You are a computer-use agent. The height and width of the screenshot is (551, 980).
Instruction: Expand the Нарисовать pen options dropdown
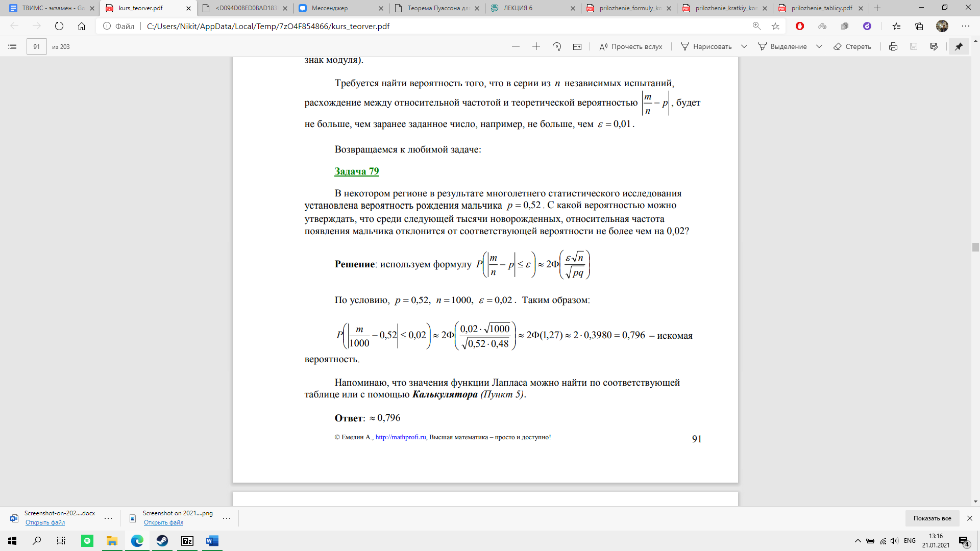click(744, 46)
